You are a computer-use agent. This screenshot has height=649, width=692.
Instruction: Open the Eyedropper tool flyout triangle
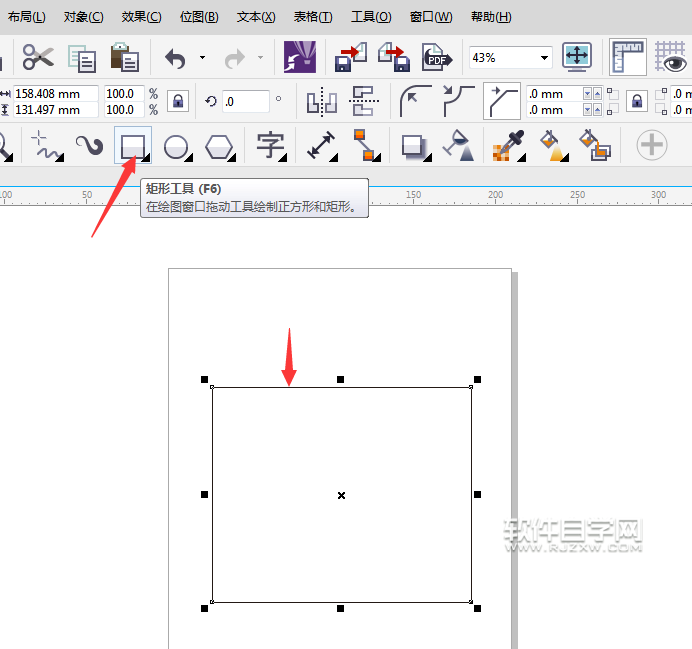tap(522, 158)
